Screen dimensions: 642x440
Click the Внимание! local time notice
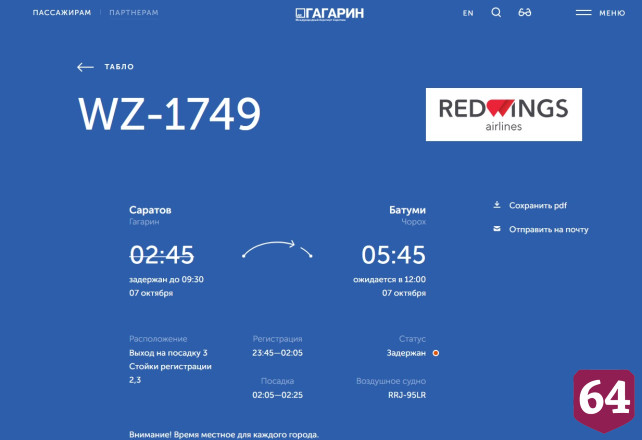pos(224,435)
